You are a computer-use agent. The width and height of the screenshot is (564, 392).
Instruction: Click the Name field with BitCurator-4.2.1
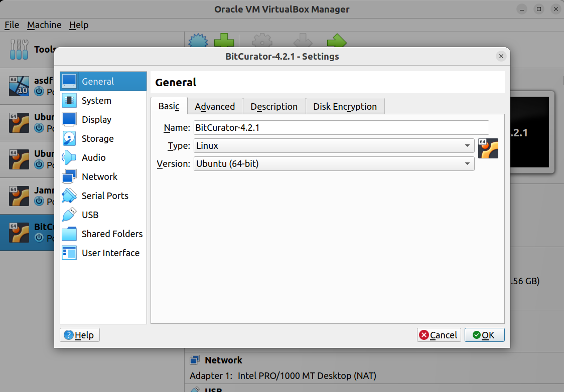pos(341,127)
